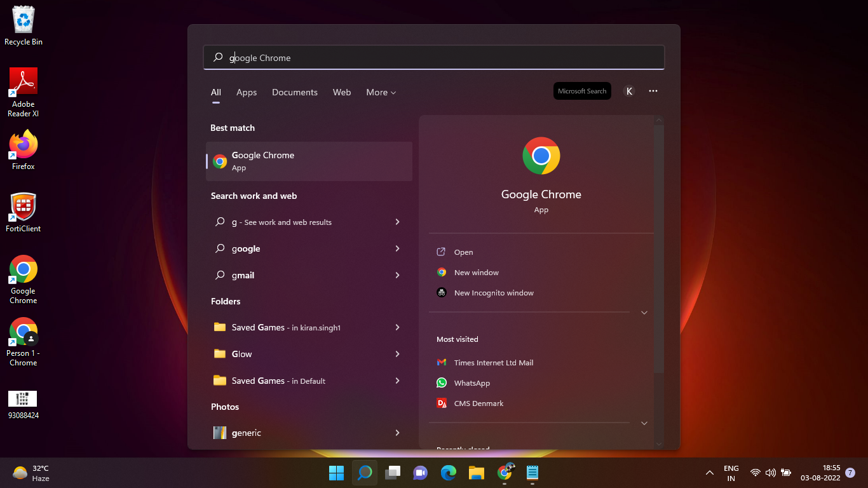868x488 pixels.
Task: Open the Chat icon on the taskbar
Action: point(420,473)
